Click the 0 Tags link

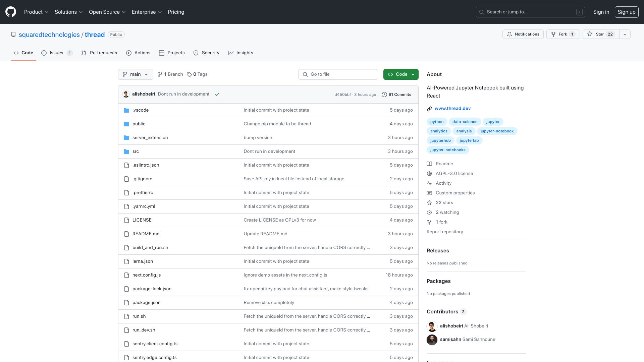pyautogui.click(x=197, y=74)
